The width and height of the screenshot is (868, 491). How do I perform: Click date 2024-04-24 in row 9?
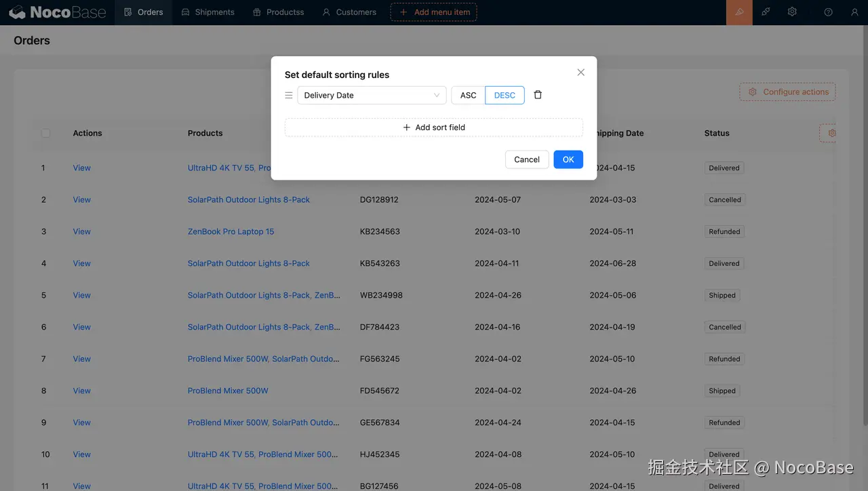point(498,423)
